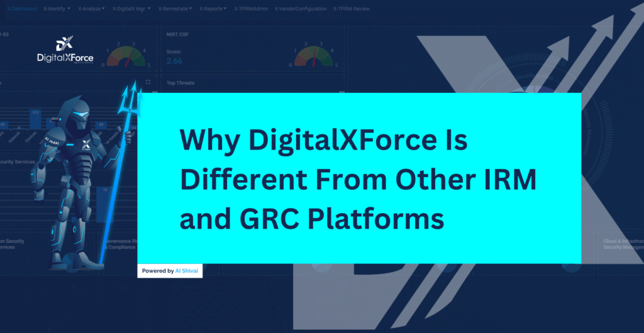This screenshot has width=644, height=333.
Task: Click the NIST CSF score value 2.66
Action: 175,60
